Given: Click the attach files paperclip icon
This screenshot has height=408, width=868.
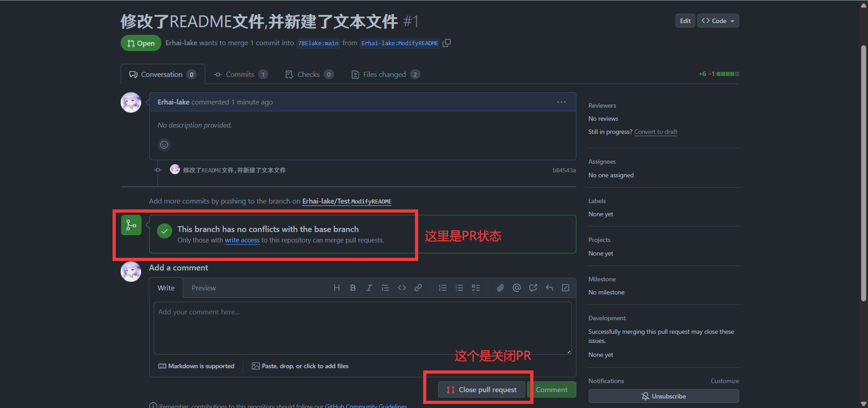Looking at the screenshot, I should (x=500, y=288).
